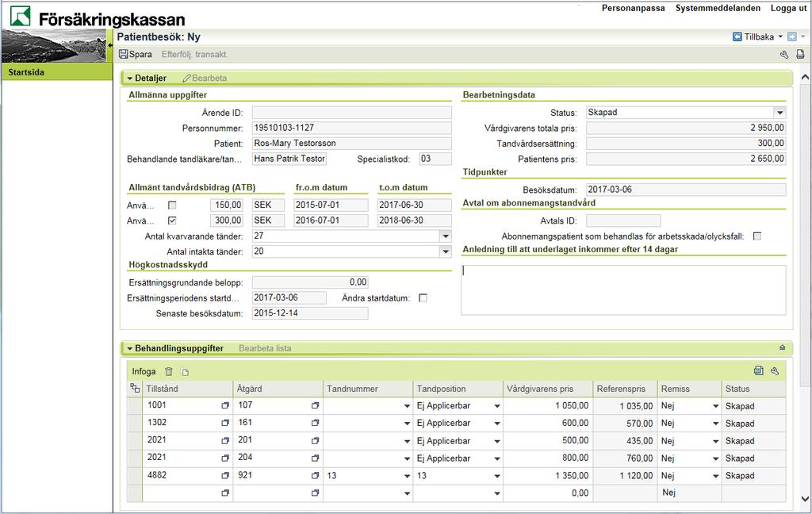
Task: Click scroll down arrow on main scrollbar
Action: pyautogui.click(x=805, y=499)
